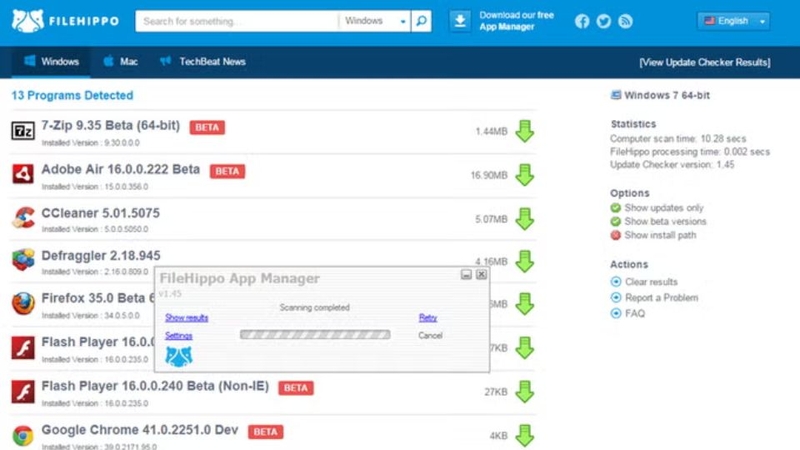Click the 13 Programs Detected heading
This screenshot has width=800, height=450.
tap(72, 95)
